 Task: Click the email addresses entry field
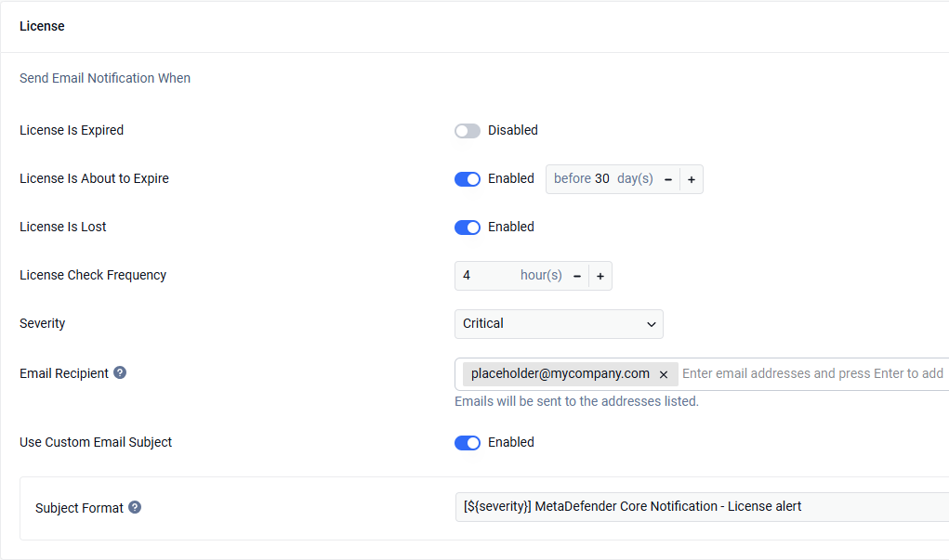coord(814,373)
